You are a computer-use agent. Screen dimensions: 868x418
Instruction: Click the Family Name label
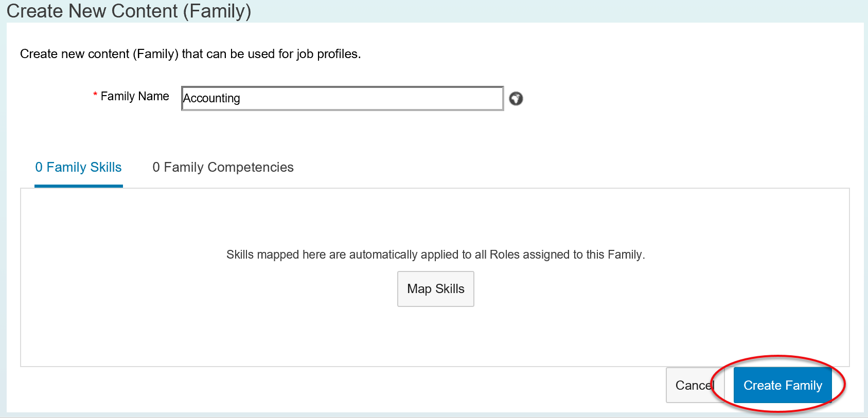click(135, 96)
